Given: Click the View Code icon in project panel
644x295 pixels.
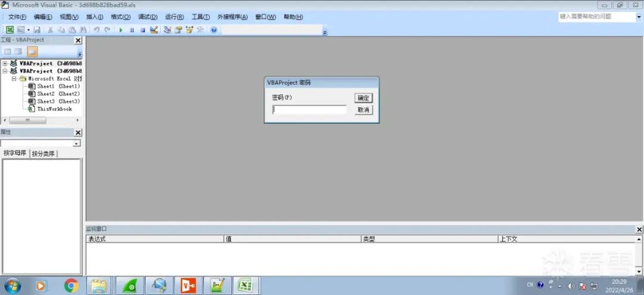Looking at the screenshot, I should pos(8,51).
